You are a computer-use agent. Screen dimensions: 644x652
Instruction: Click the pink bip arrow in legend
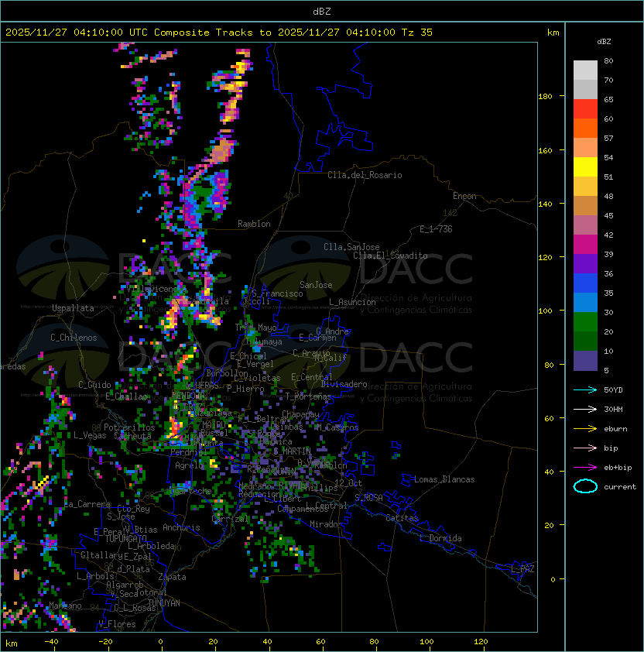(585, 448)
